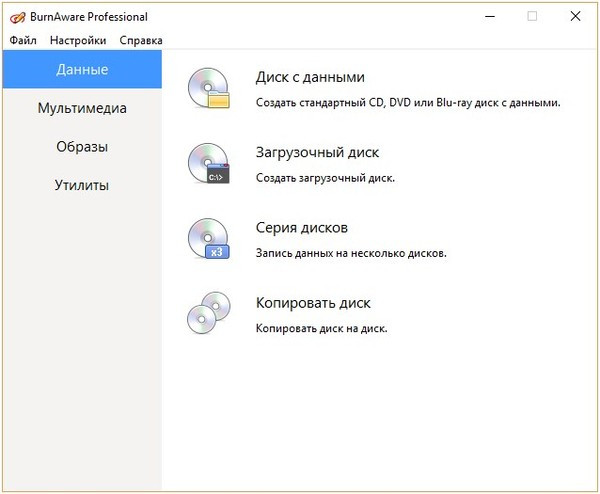Open the Копировать диск title link
Image resolution: width=600 pixels, height=494 pixels.
coord(313,302)
